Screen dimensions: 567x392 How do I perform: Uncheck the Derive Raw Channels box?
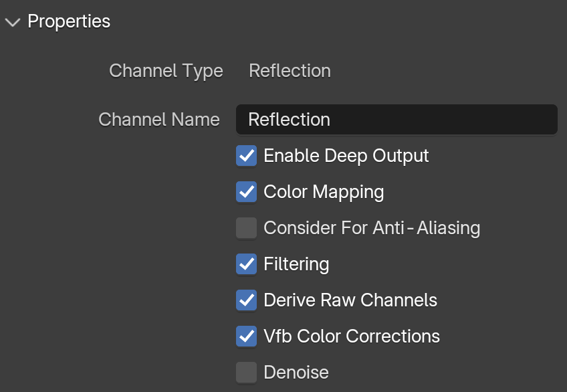tap(247, 300)
